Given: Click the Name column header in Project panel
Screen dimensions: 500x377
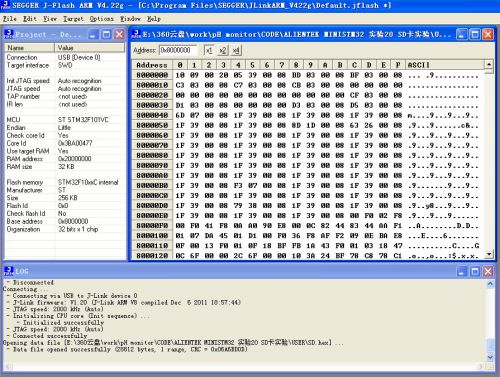Looking at the screenshot, I should click(x=30, y=48).
